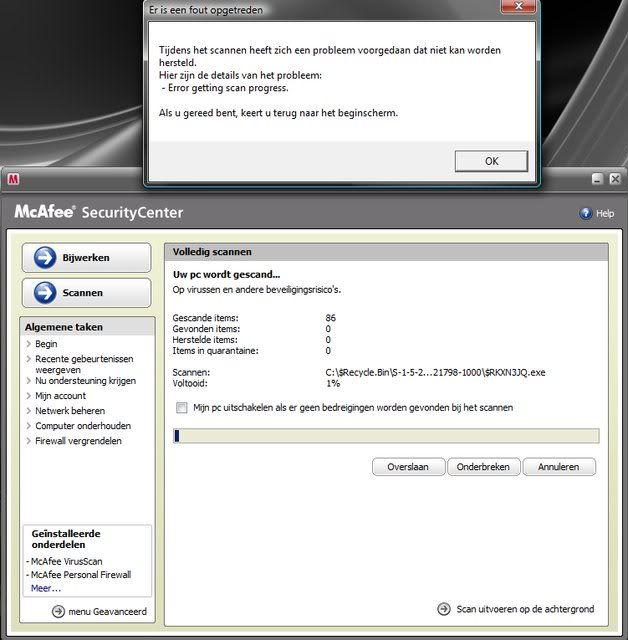This screenshot has width=628, height=640.
Task: Click the Help link text
Action: (605, 213)
